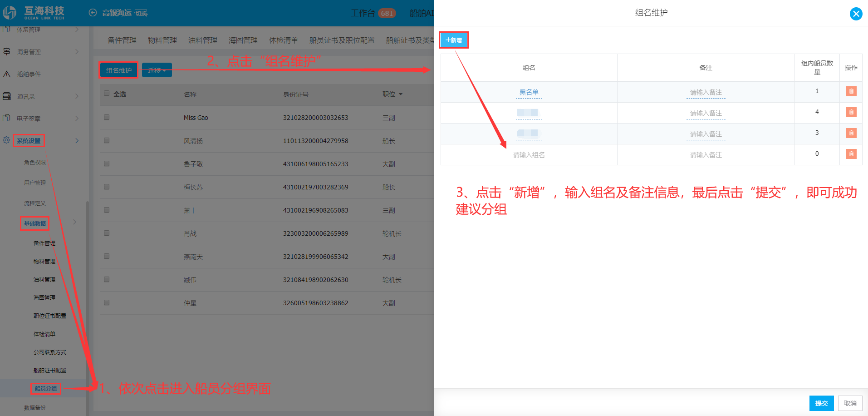Expand the 电子签章 menu chevron
Viewport: 868px width, 416px height.
(77, 119)
